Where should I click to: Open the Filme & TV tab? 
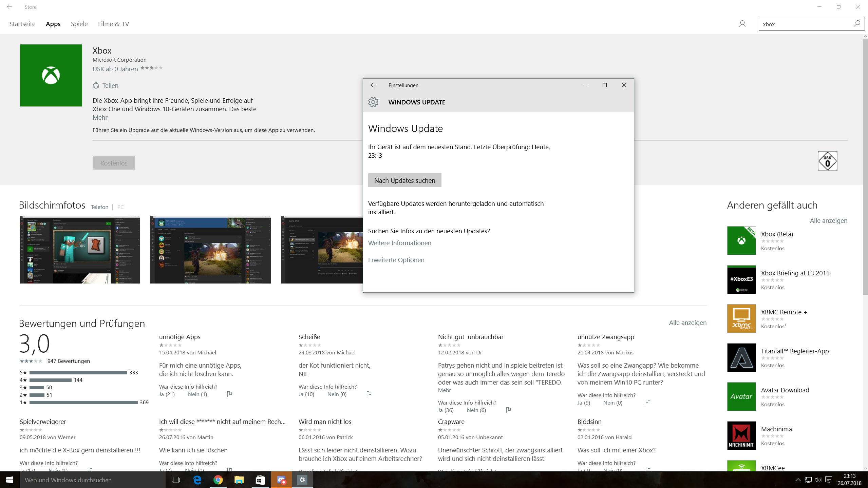(x=113, y=24)
